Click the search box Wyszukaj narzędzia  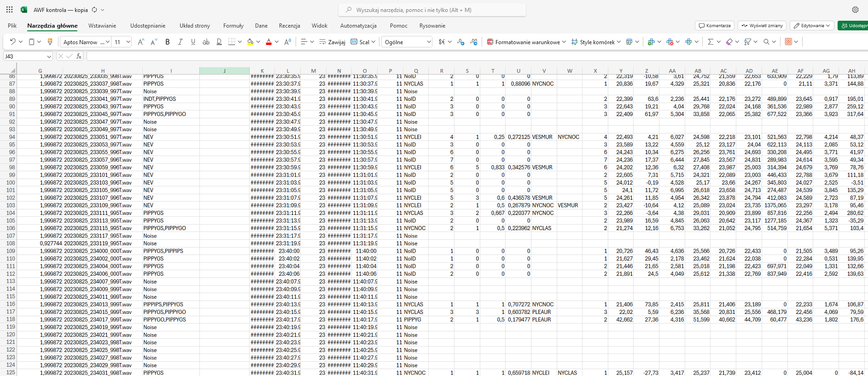point(432,10)
